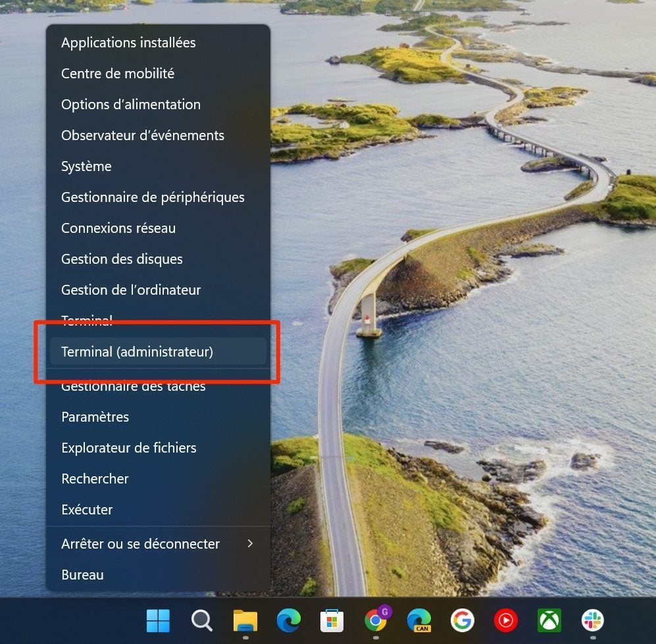Image resolution: width=656 pixels, height=644 pixels.
Task: Expand Arrêter ou se déconnecter submenu
Action: [158, 544]
